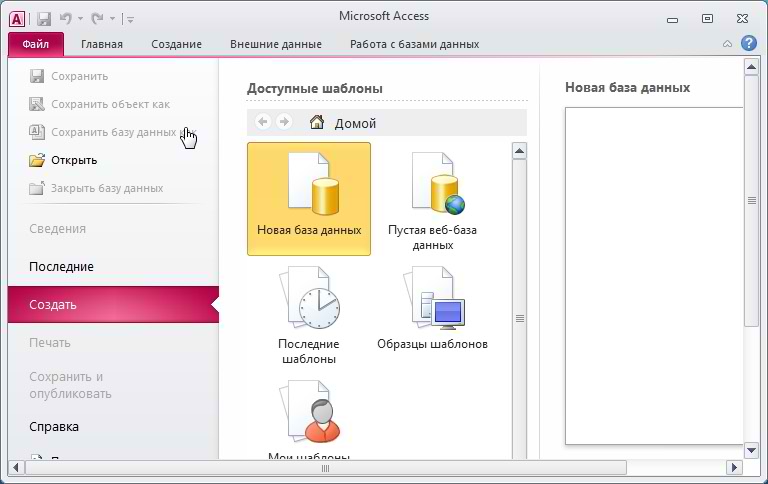768x484 pixels.
Task: Collapse the ribbon using the caret icon
Action: 727,44
